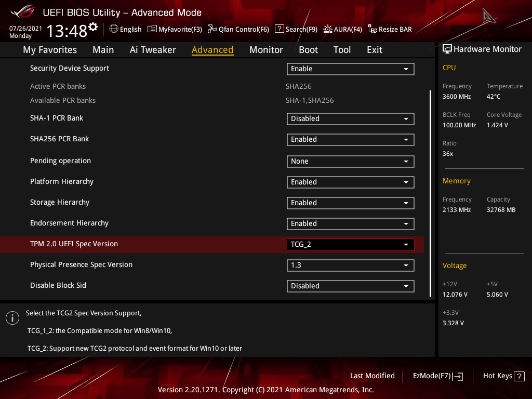532x399 pixels.
Task: Select SHA256 PCR Bank label
Action: tap(59, 139)
